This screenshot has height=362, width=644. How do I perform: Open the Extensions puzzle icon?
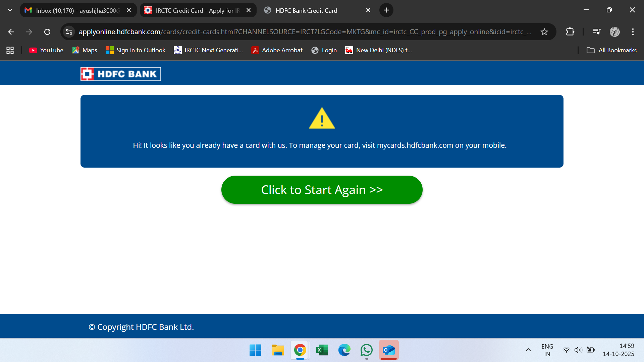point(570,32)
